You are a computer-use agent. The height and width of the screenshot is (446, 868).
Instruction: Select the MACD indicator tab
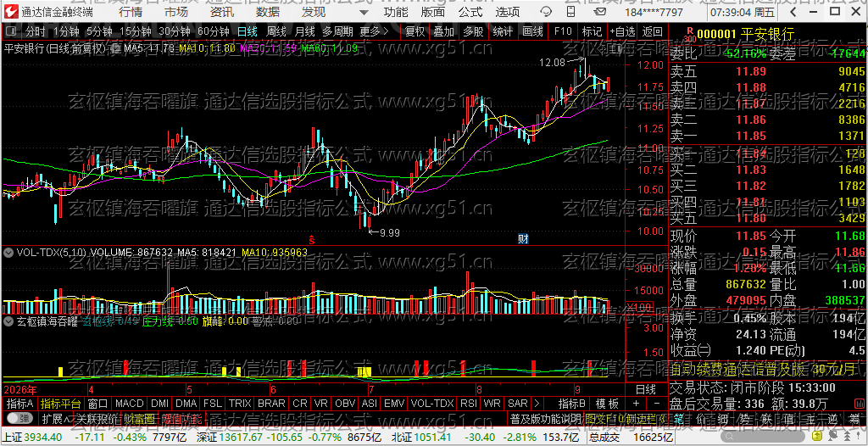[x=130, y=404]
